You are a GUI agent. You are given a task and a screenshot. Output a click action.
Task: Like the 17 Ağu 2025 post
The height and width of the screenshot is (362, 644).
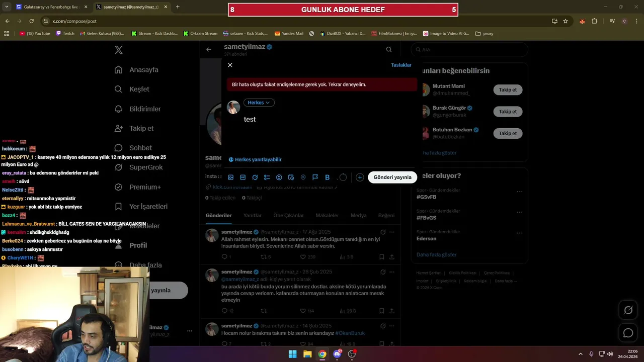[303, 257]
